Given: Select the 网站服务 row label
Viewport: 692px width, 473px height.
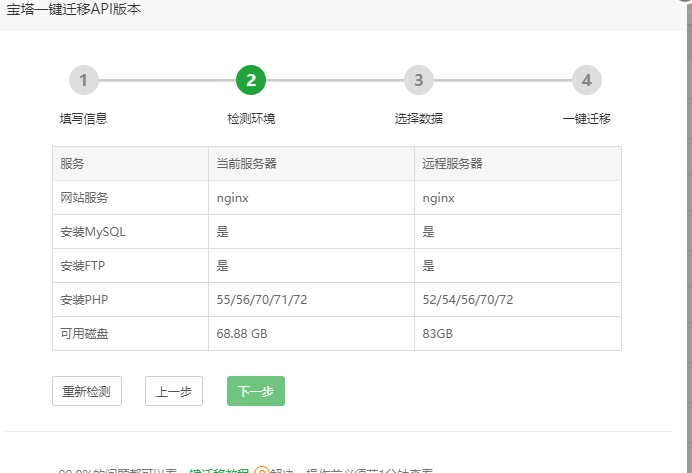Looking at the screenshot, I should pyautogui.click(x=84, y=198).
